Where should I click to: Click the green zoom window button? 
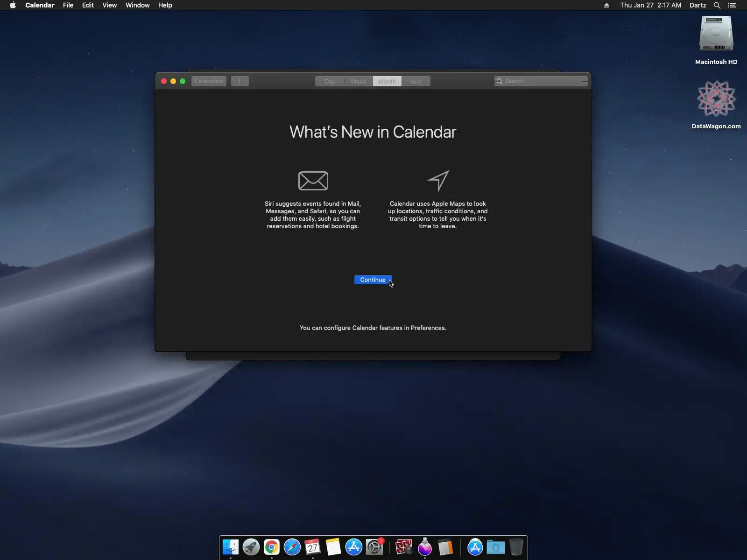(x=183, y=81)
